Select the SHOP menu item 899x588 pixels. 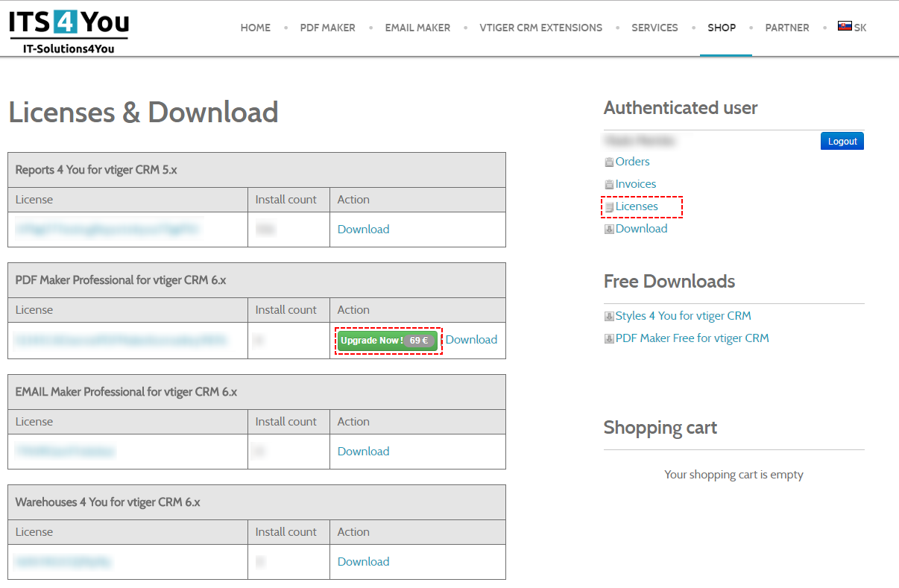point(722,28)
